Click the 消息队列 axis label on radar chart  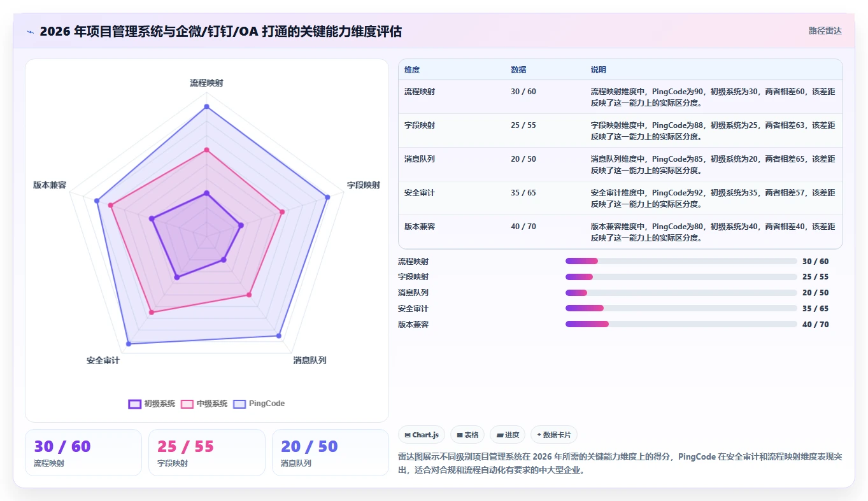click(309, 360)
